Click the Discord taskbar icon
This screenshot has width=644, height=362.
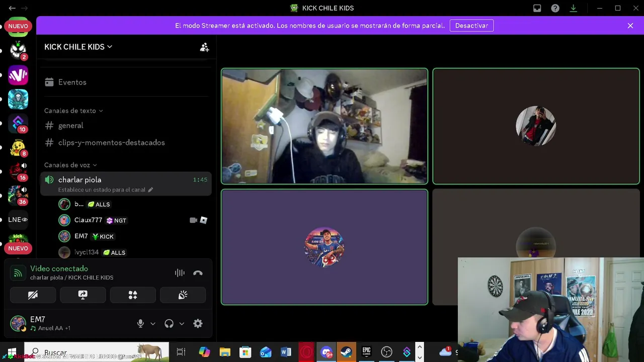326,352
